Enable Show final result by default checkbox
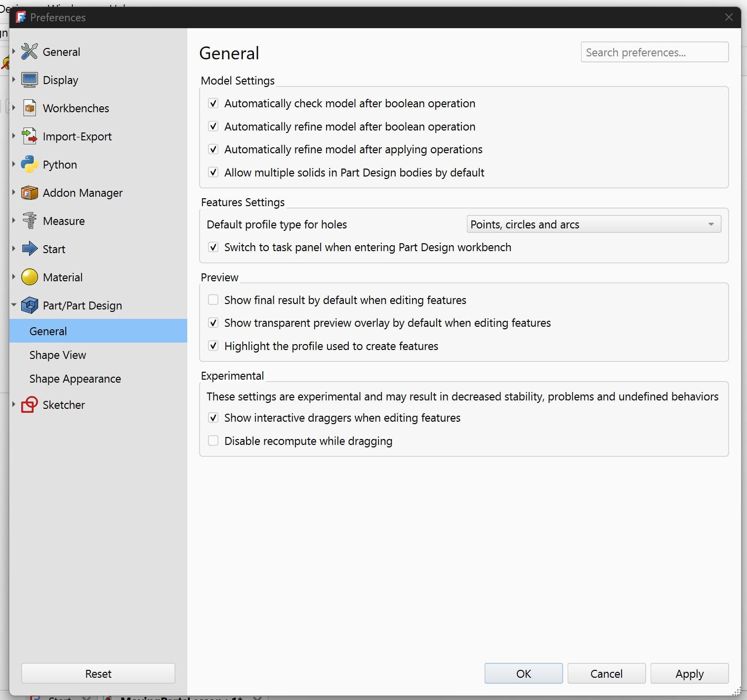Screen dimensions: 747x700 click(x=213, y=300)
